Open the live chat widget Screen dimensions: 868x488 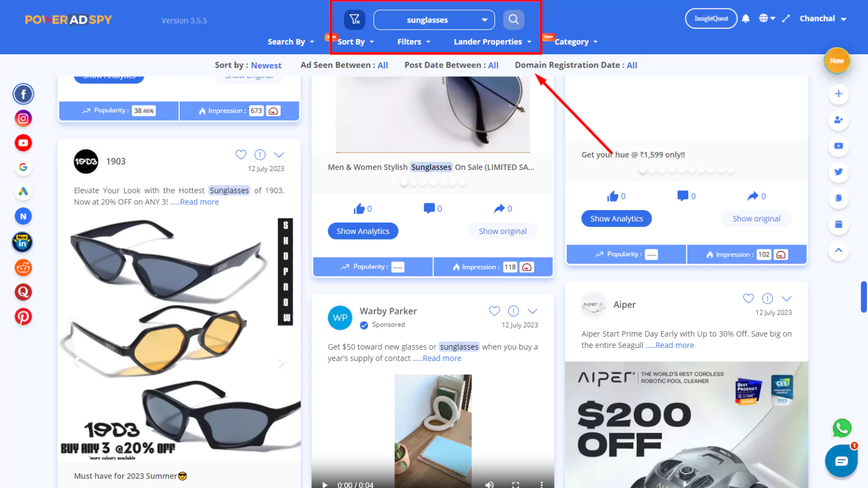pos(841,461)
